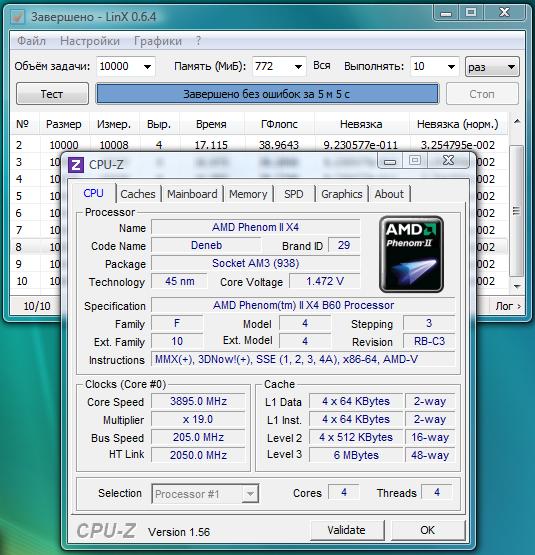Viewport: 535px width, 555px height.
Task: Start the test with Тест button
Action: [52, 94]
